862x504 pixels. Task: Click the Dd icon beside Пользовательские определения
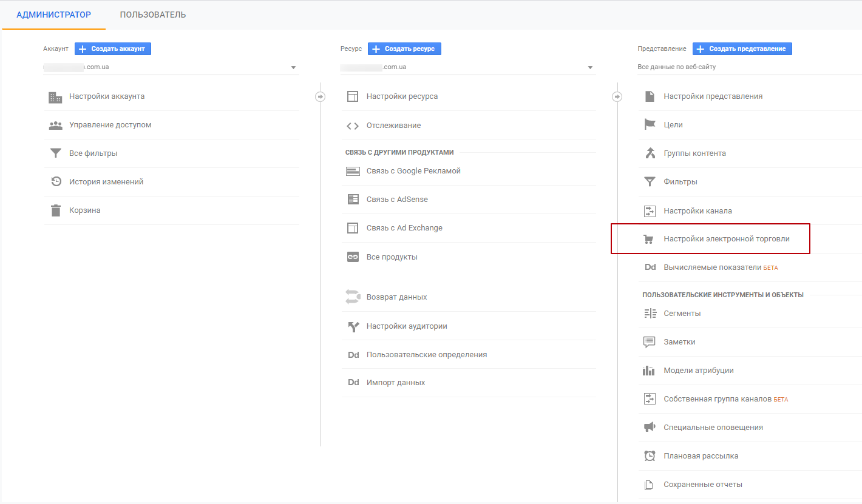353,355
